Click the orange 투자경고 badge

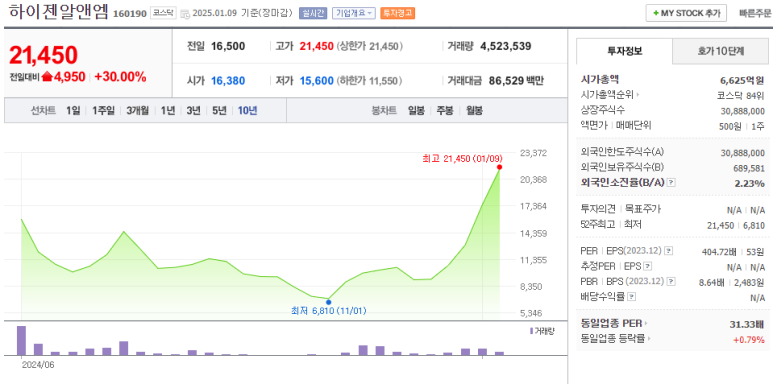[397, 13]
